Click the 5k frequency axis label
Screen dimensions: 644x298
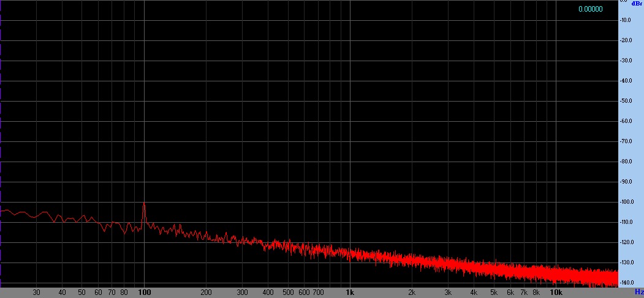(494, 292)
